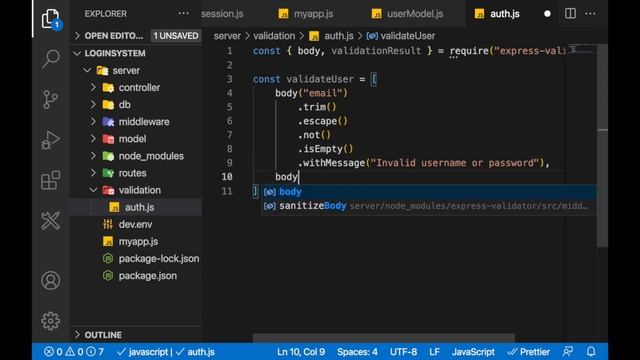This screenshot has height=360, width=640.
Task: Click the editor horizontal scrollbar
Action: pyautogui.click(x=384, y=338)
